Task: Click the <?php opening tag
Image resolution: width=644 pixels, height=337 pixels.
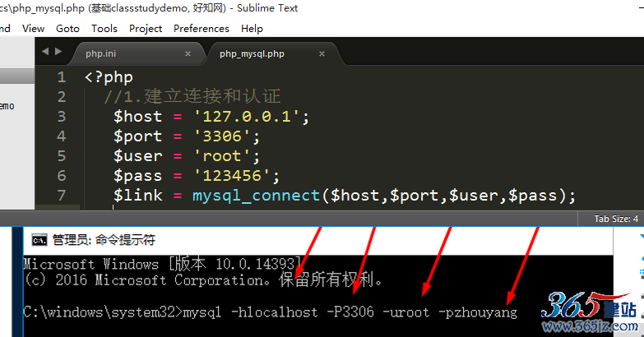Action: [109, 77]
